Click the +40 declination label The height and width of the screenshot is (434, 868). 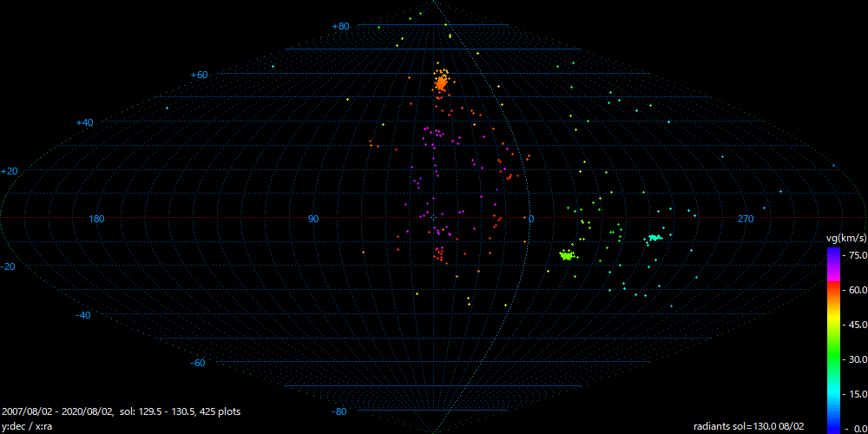click(84, 123)
